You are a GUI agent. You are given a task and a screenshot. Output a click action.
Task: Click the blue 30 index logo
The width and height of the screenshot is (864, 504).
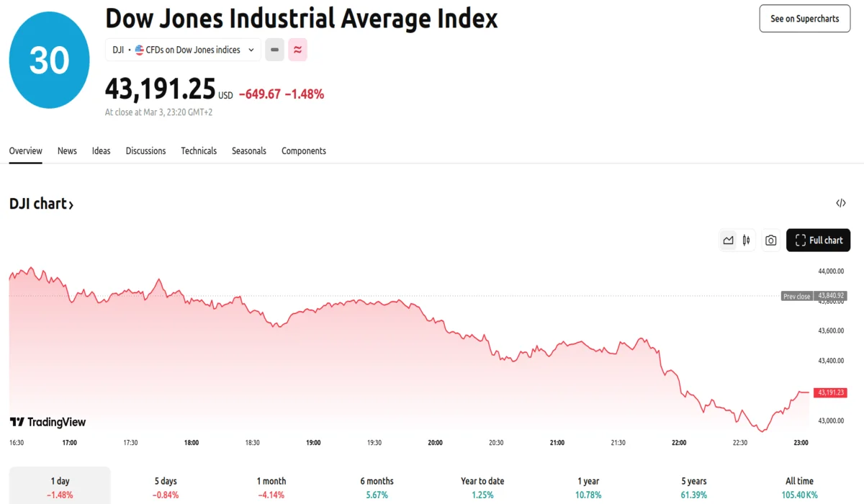coord(49,60)
